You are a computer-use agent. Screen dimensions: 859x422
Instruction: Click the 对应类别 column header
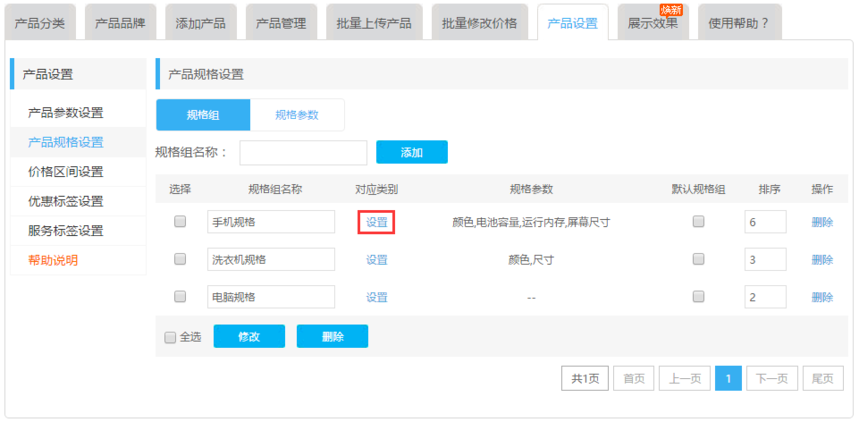click(376, 190)
